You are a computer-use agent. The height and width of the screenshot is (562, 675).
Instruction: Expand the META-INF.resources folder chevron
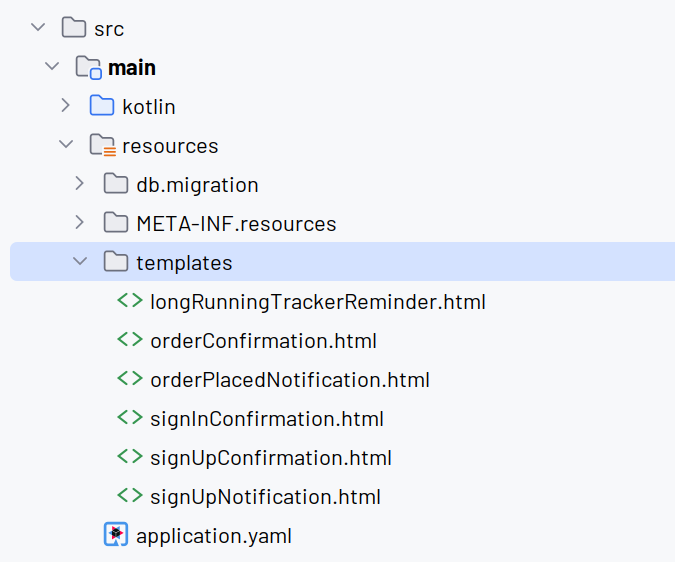pyautogui.click(x=79, y=222)
